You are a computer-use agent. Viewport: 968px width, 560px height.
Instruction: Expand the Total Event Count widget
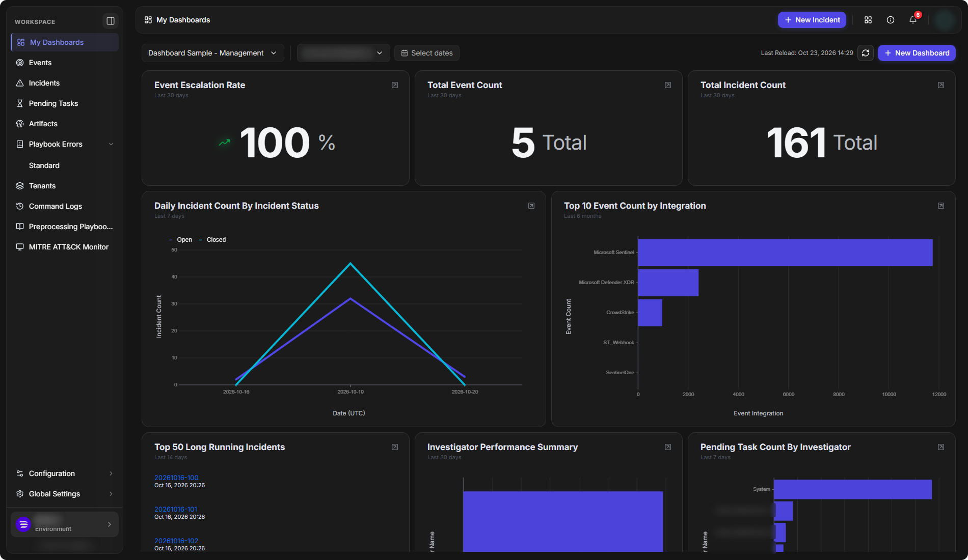click(x=668, y=85)
